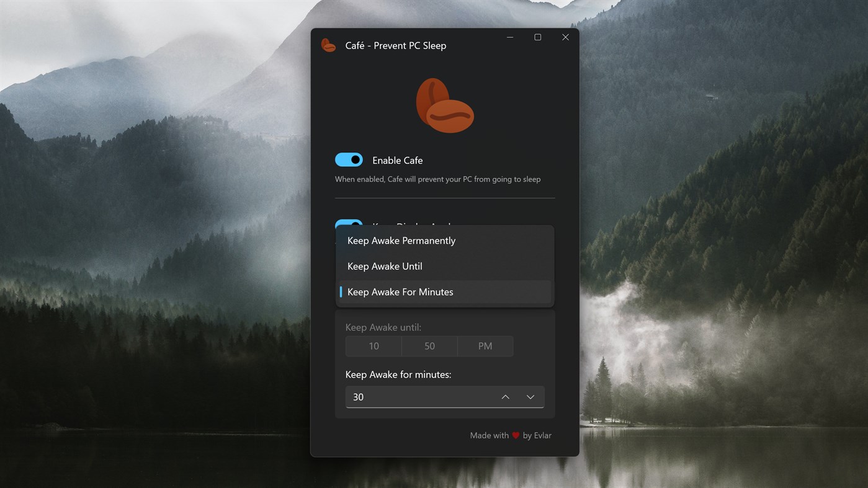Click the PM selector field
868x488 pixels.
485,346
